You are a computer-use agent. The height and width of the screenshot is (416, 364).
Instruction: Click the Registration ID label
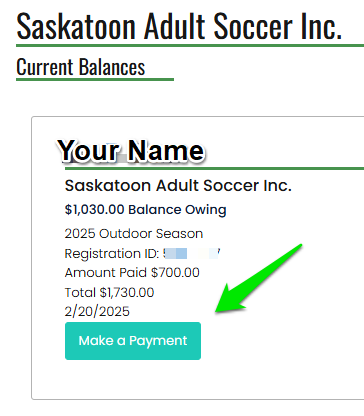112,254
